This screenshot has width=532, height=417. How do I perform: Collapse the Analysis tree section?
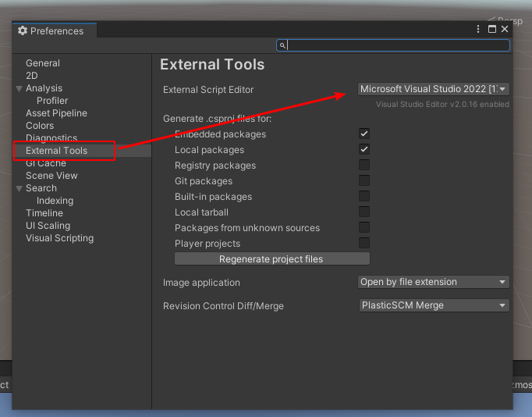pos(20,88)
